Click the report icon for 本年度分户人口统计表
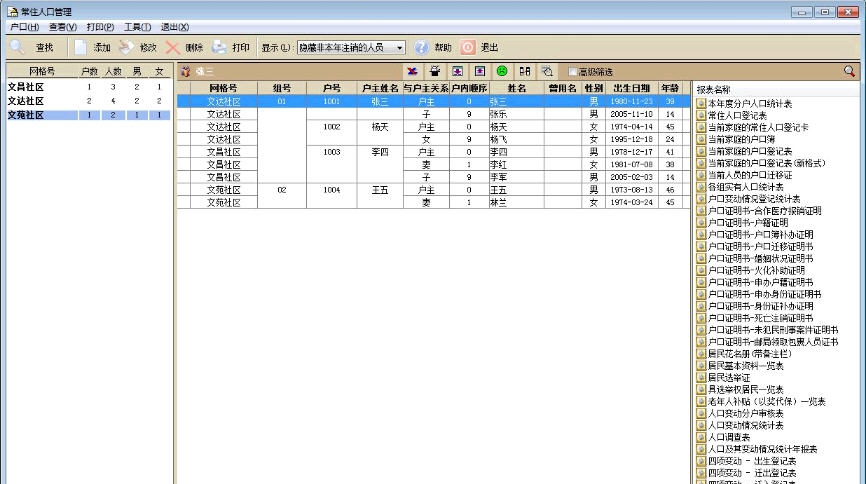This screenshot has height=484, width=866. [x=701, y=103]
